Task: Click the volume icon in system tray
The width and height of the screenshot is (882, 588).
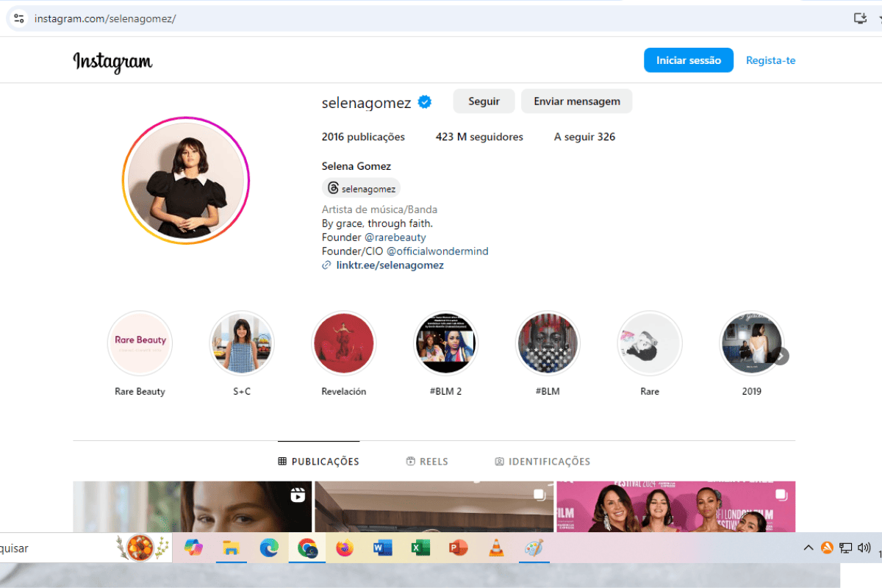Action: coord(864,548)
